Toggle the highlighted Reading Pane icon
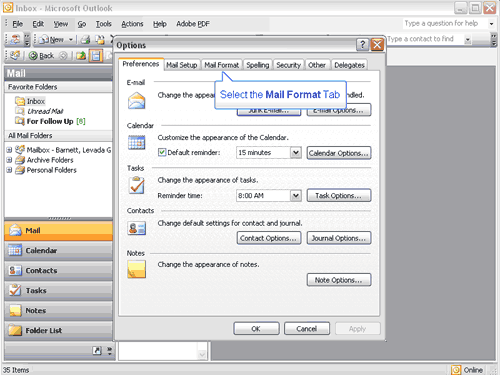 (x=96, y=56)
